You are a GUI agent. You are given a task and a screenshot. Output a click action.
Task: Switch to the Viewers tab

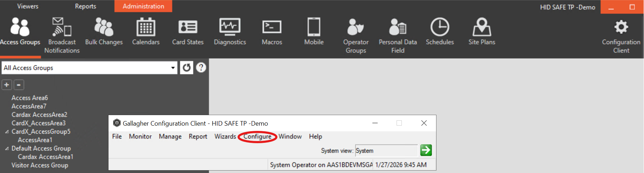point(28,6)
